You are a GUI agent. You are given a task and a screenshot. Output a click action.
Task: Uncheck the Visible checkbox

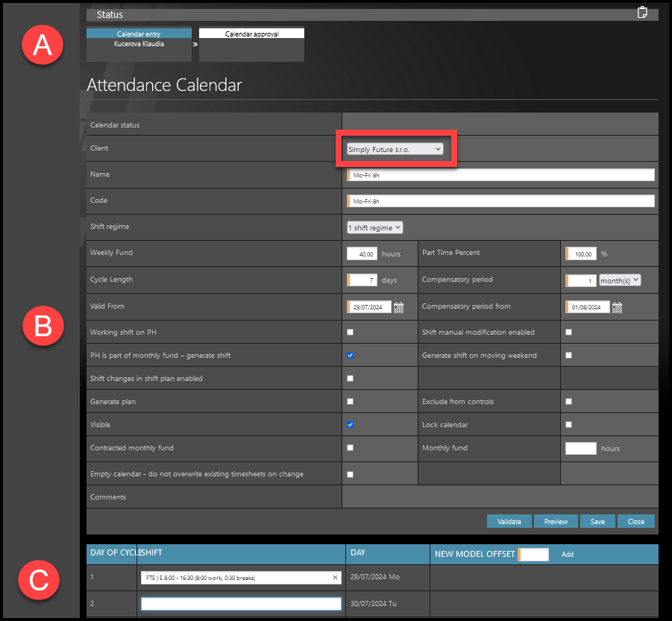coord(350,424)
